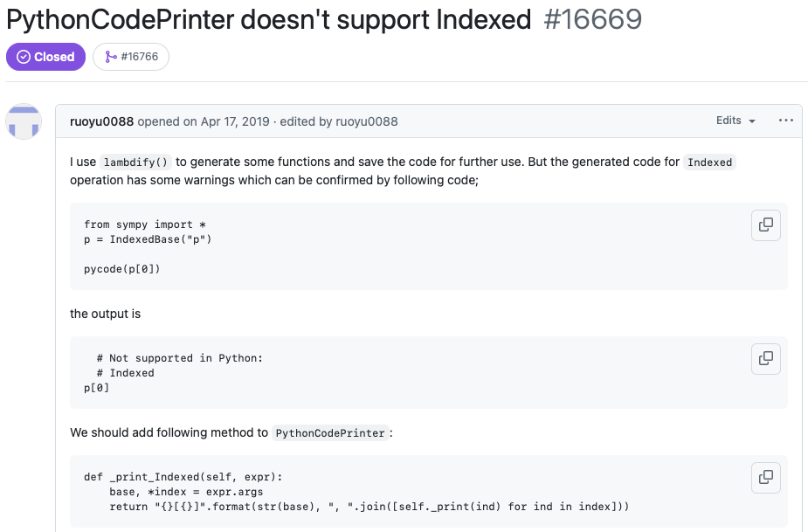The image size is (808, 532).
Task: Click the issue number #16669
Action: pos(592,19)
